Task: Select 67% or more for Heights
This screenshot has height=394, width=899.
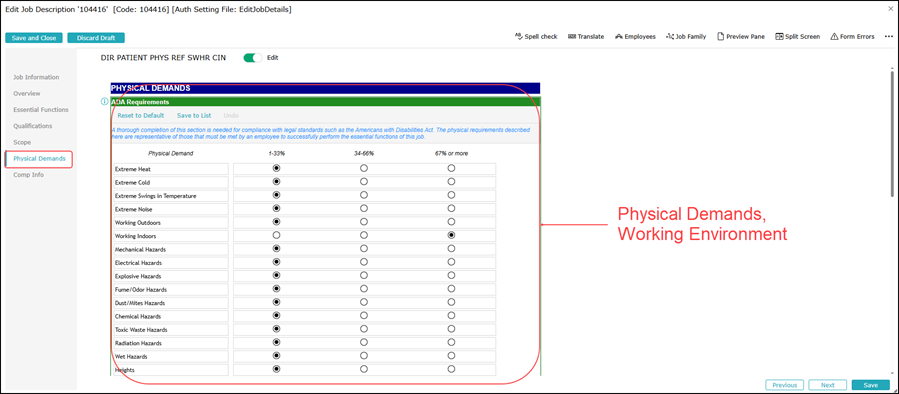Action: [x=451, y=369]
